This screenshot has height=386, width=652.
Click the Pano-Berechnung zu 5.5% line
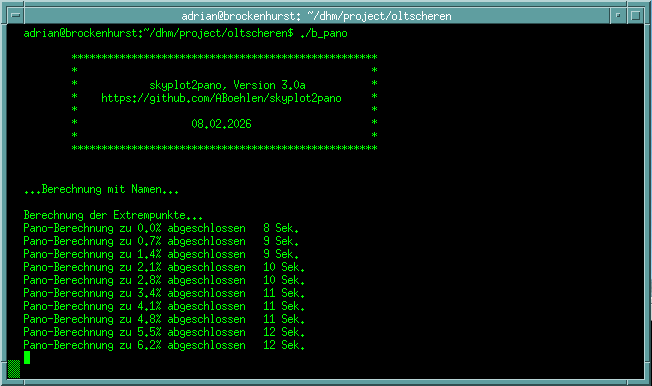(164, 332)
